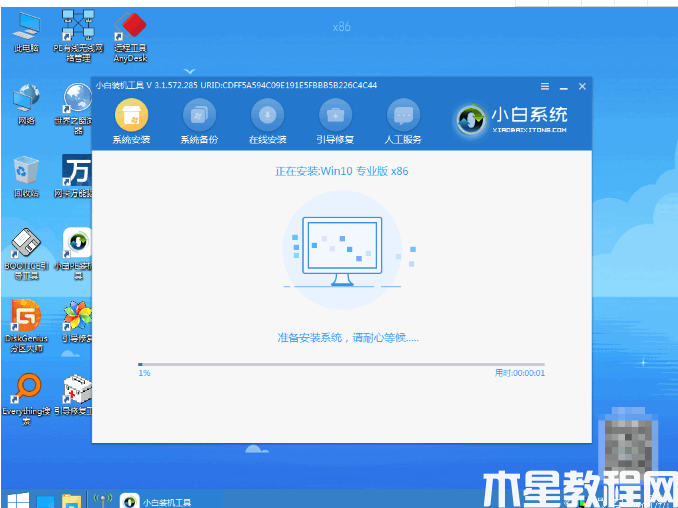Screen dimensions: 678x508
Task: Launch the AnyDesk remote tool icon
Action: click(130, 37)
